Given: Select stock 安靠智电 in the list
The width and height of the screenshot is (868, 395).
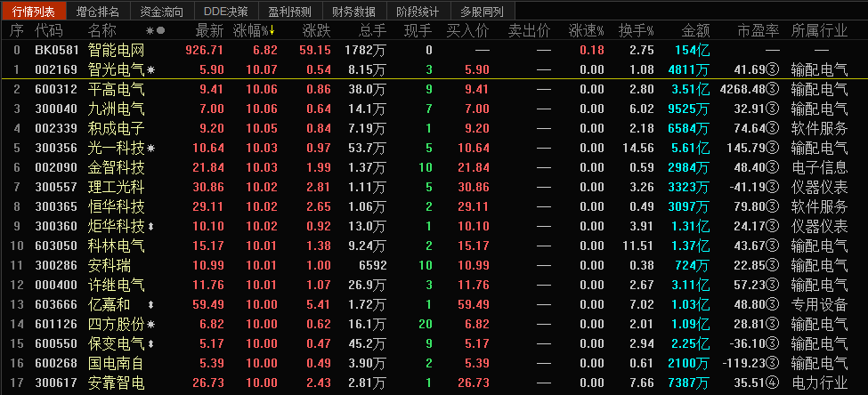Looking at the screenshot, I should click(117, 383).
